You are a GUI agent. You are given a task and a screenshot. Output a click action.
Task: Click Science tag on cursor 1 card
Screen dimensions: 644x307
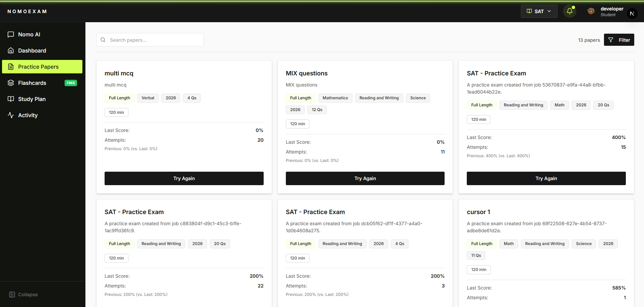click(584, 244)
